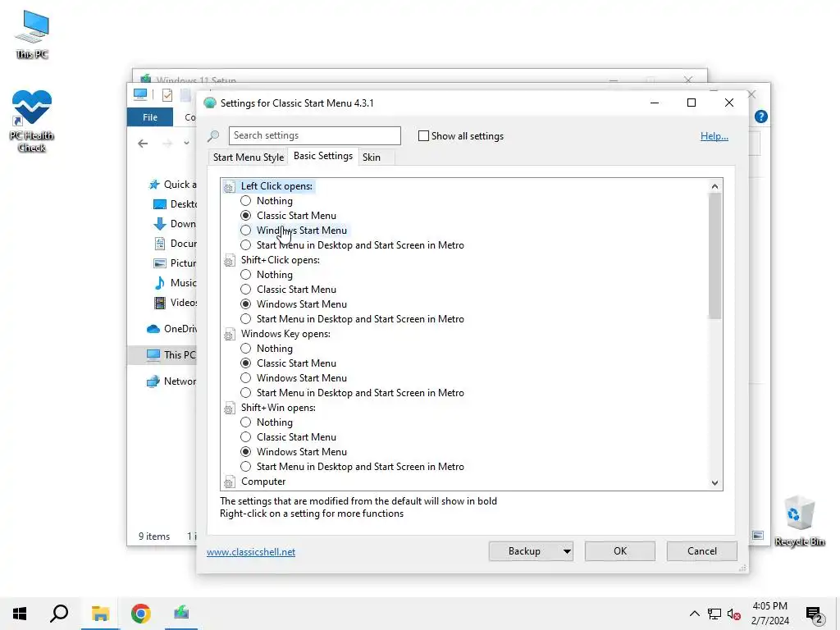Open Explorer recent locations dropdown
Image resolution: width=840 pixels, height=630 pixels.
click(186, 143)
